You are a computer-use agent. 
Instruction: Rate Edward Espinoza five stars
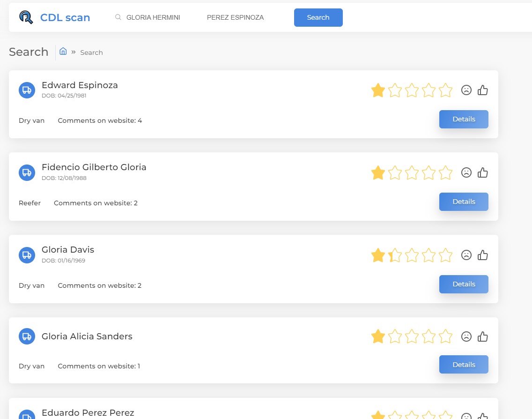click(x=445, y=90)
